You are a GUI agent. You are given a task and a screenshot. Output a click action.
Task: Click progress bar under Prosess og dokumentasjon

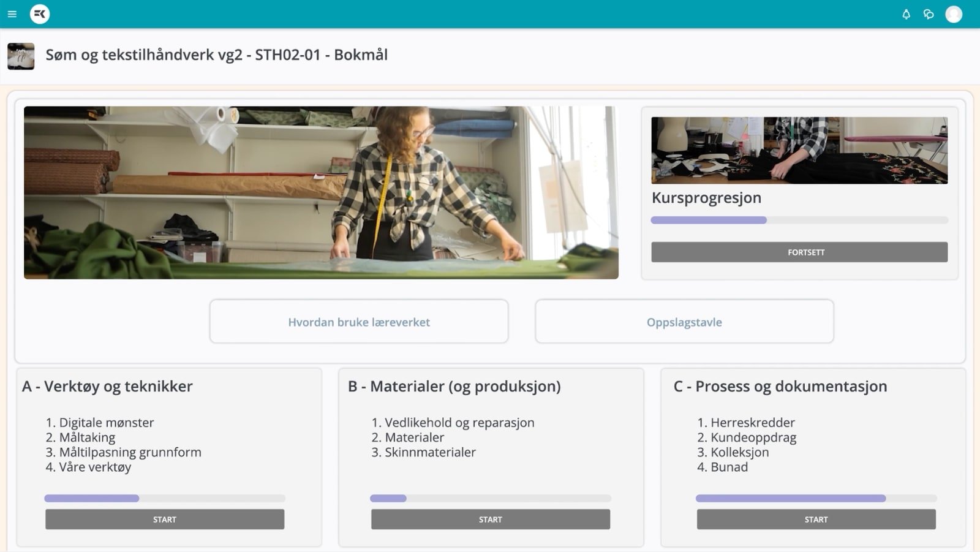[x=816, y=498]
